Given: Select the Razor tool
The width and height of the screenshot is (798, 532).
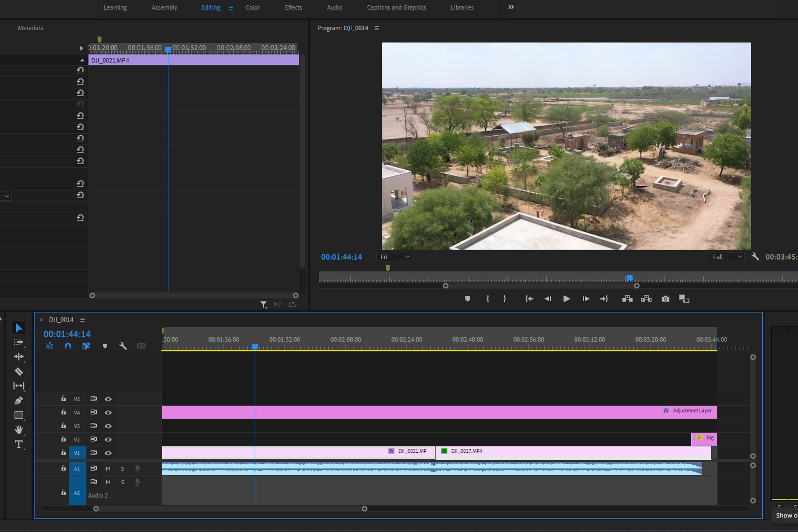Looking at the screenshot, I should (19, 372).
